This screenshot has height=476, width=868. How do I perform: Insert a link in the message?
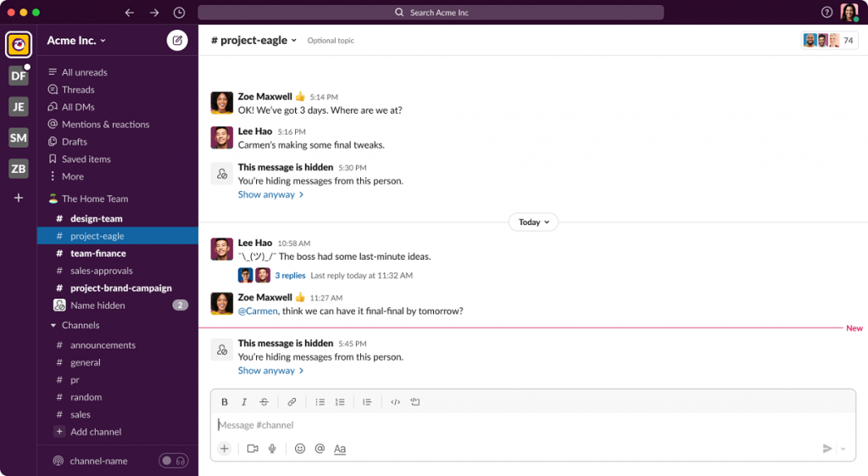[x=292, y=401]
